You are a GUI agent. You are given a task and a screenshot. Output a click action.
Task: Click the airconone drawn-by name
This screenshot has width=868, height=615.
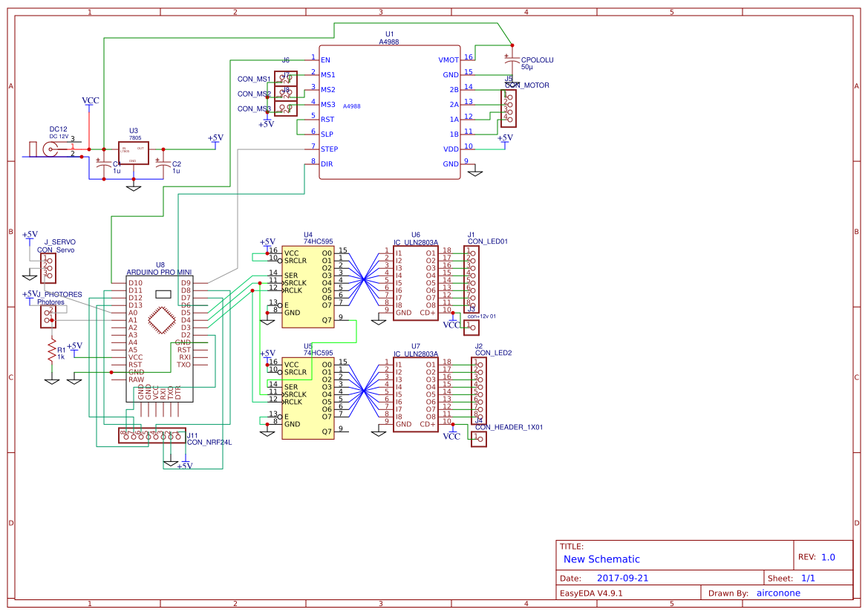[777, 592]
